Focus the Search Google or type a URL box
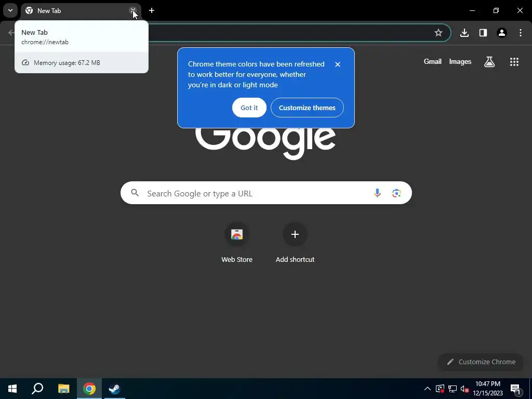Viewport: 532px width, 399px height. coord(266,193)
